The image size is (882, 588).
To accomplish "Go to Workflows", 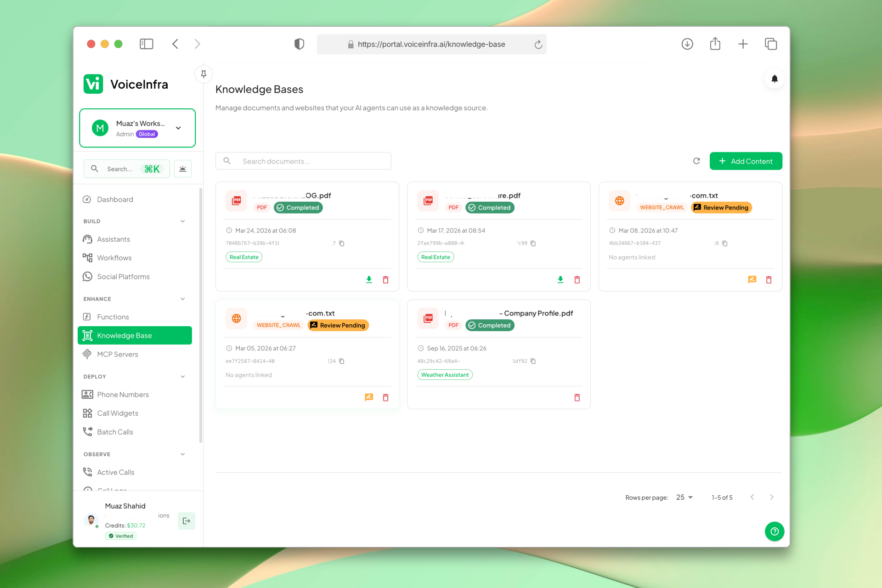I will tap(135, 258).
